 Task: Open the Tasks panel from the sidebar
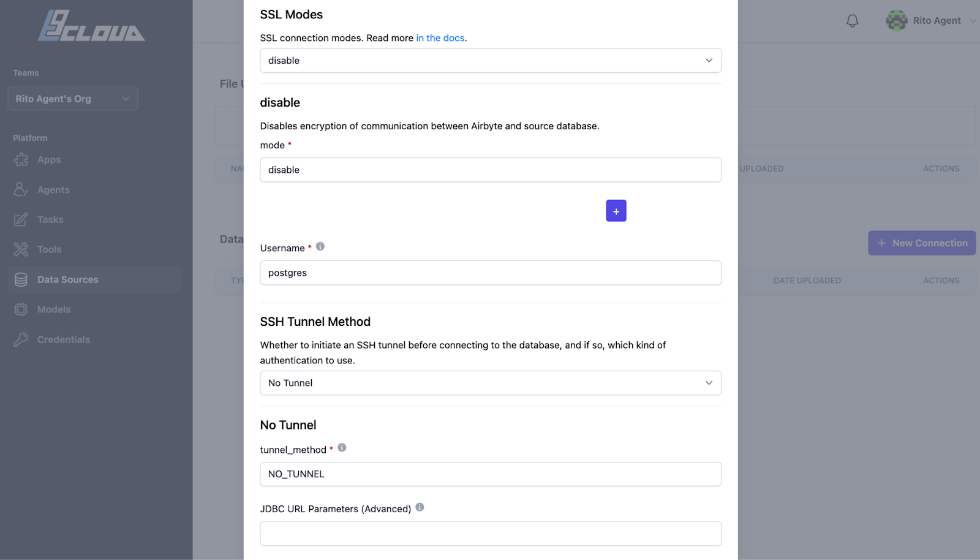[20, 219]
